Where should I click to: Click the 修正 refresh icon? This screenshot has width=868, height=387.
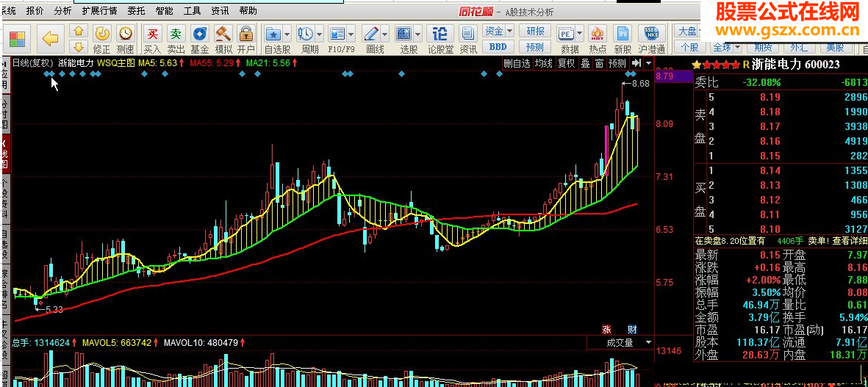click(x=102, y=33)
